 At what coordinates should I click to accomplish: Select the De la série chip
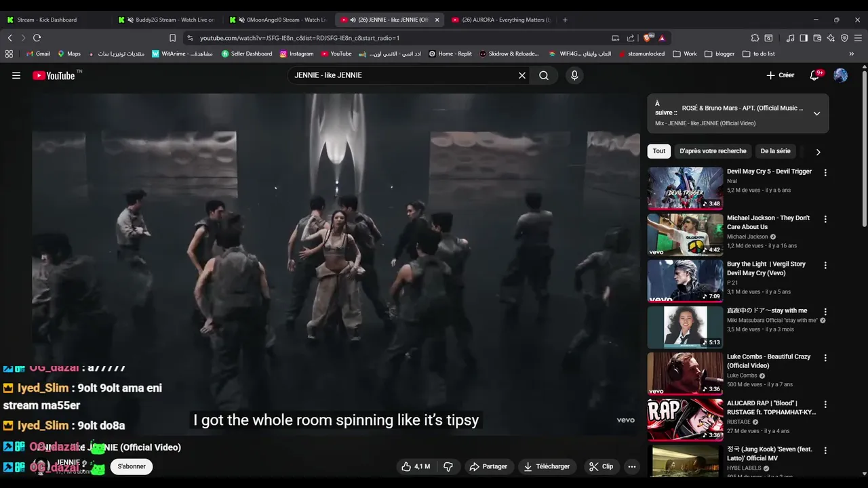click(x=775, y=151)
